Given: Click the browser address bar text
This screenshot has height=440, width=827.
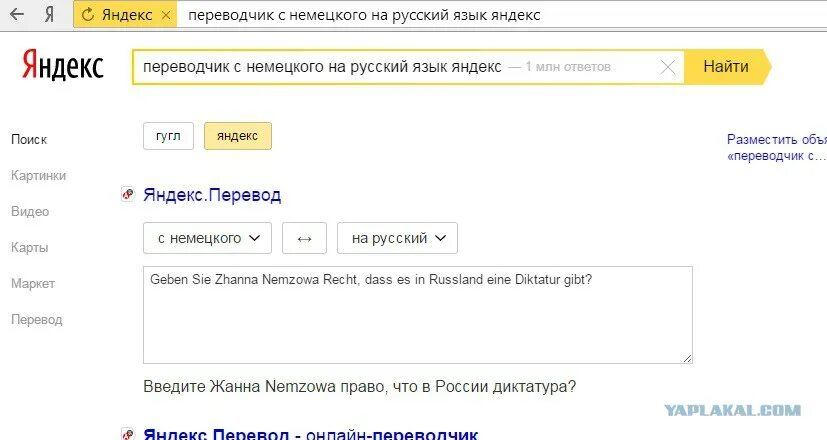Looking at the screenshot, I should (364, 15).
